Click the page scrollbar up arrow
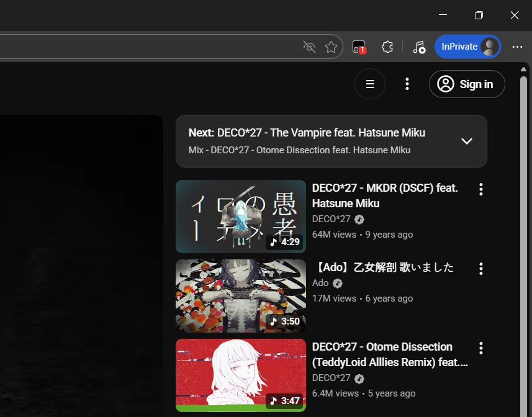Image resolution: width=532 pixels, height=417 pixels. [x=523, y=69]
